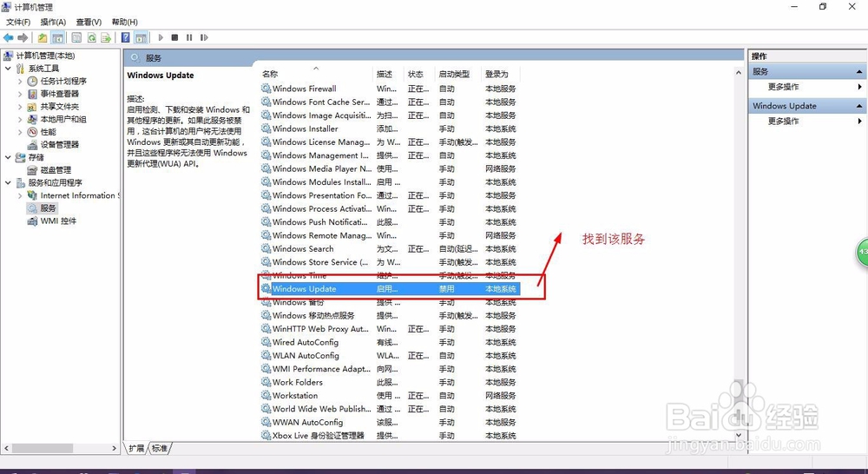Click the Pause Service toolbar icon
This screenshot has width=868, height=474.
189,37
